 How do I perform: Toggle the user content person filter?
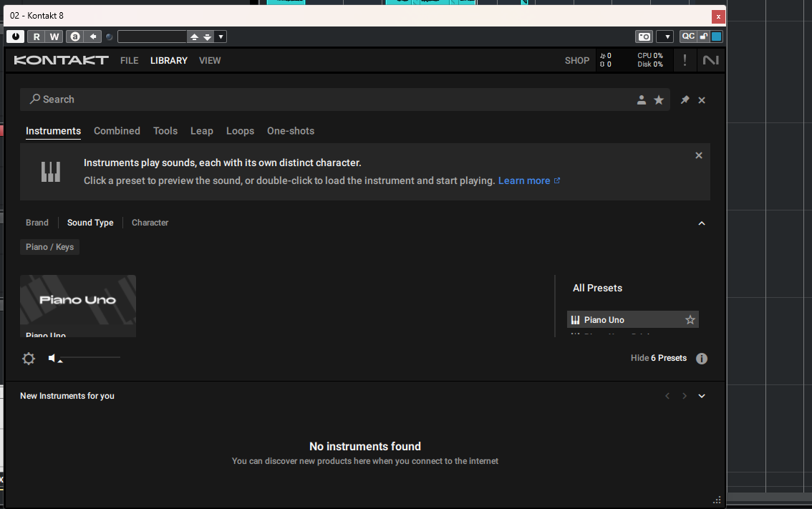pyautogui.click(x=641, y=100)
